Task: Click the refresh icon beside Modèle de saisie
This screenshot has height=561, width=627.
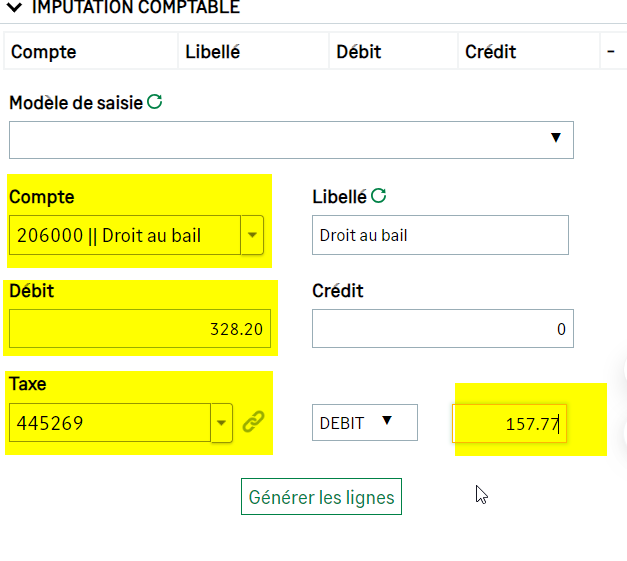Action: click(154, 102)
